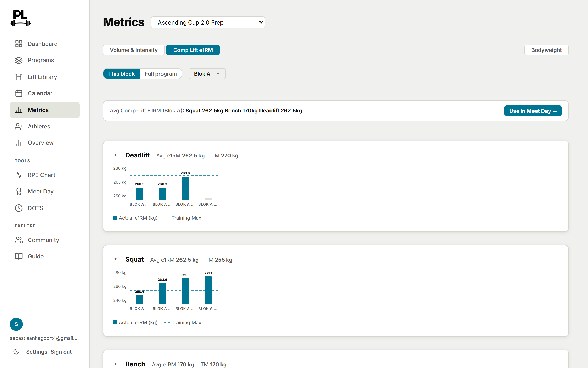Click the user avatar with letter S
This screenshot has height=368, width=588.
coord(16,324)
